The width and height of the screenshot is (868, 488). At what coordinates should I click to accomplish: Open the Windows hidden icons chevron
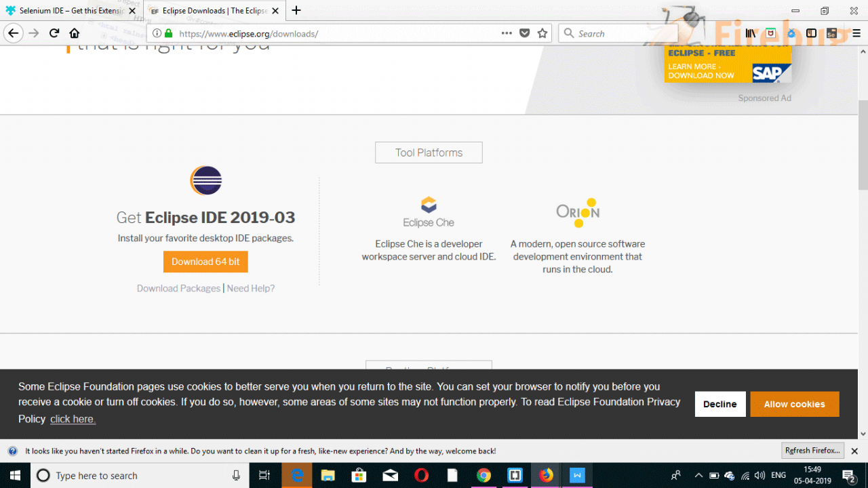click(698, 475)
